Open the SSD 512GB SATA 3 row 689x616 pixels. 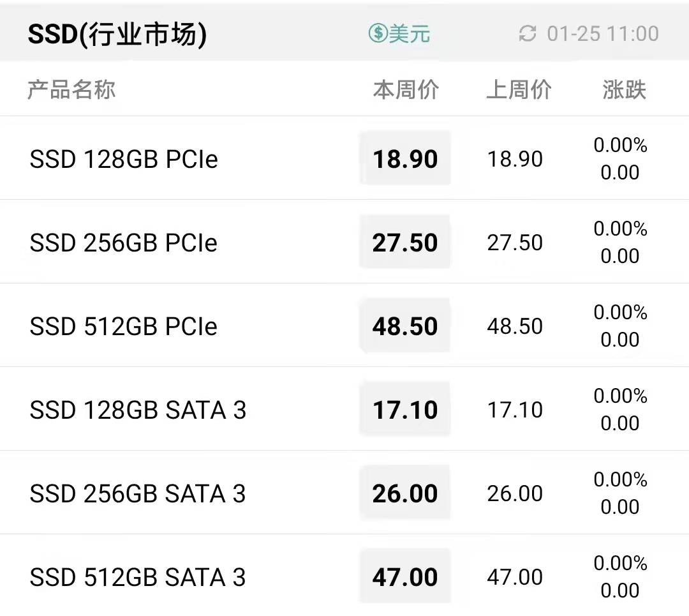[344, 576]
